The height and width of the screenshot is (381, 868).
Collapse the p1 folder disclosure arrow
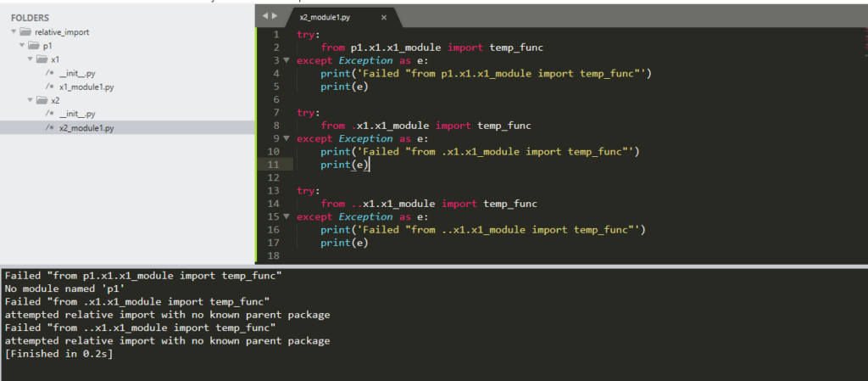[22, 46]
